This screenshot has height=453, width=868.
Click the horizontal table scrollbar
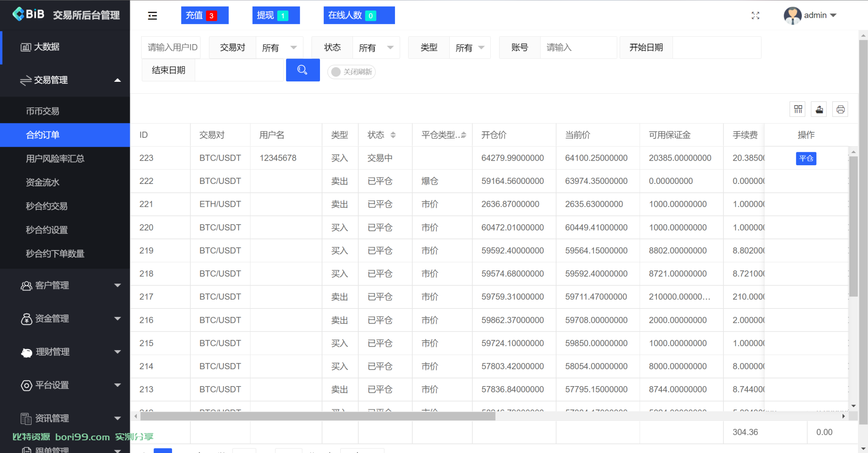pos(318,416)
